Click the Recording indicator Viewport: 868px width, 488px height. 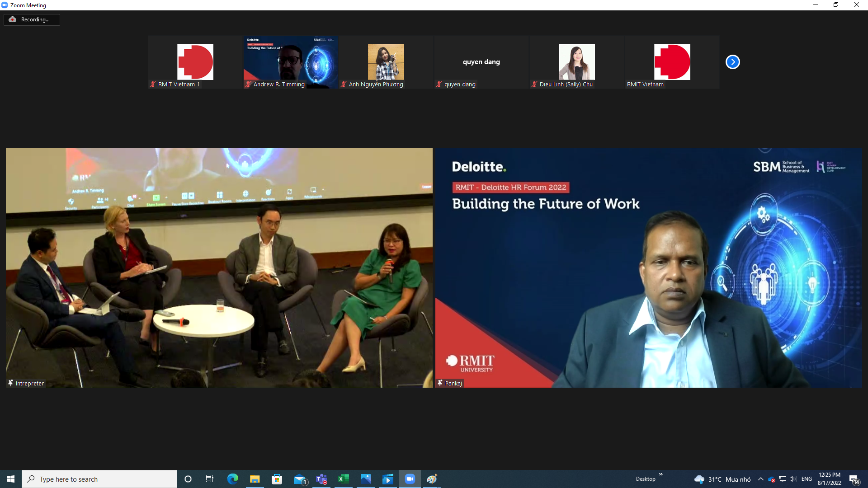click(x=32, y=19)
